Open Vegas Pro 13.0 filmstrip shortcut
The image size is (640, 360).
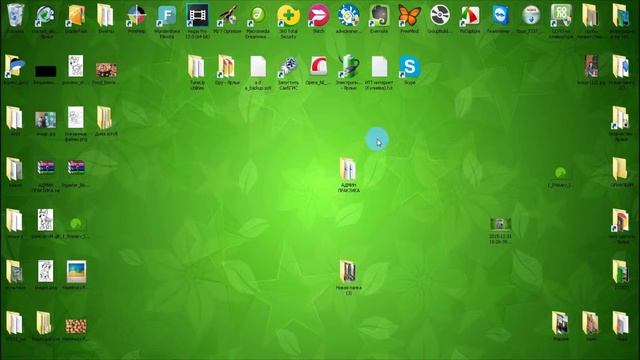[198, 16]
